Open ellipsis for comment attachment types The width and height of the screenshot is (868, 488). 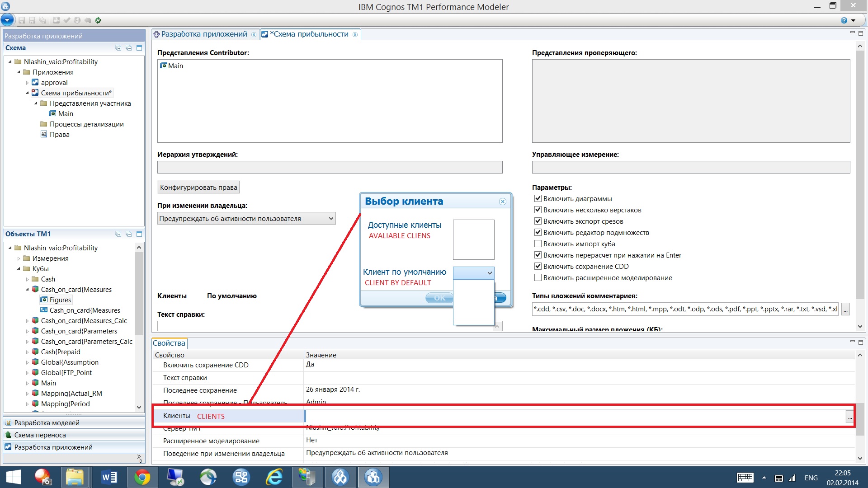click(x=845, y=310)
